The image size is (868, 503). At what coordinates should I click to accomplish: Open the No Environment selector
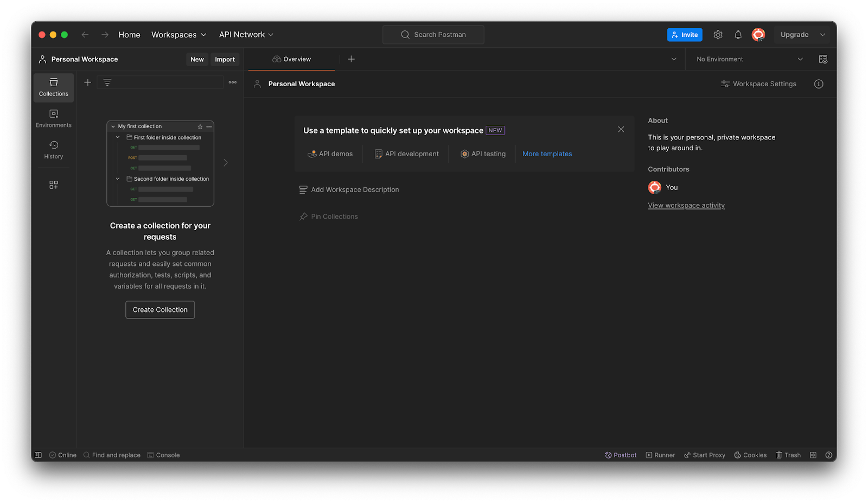point(748,59)
